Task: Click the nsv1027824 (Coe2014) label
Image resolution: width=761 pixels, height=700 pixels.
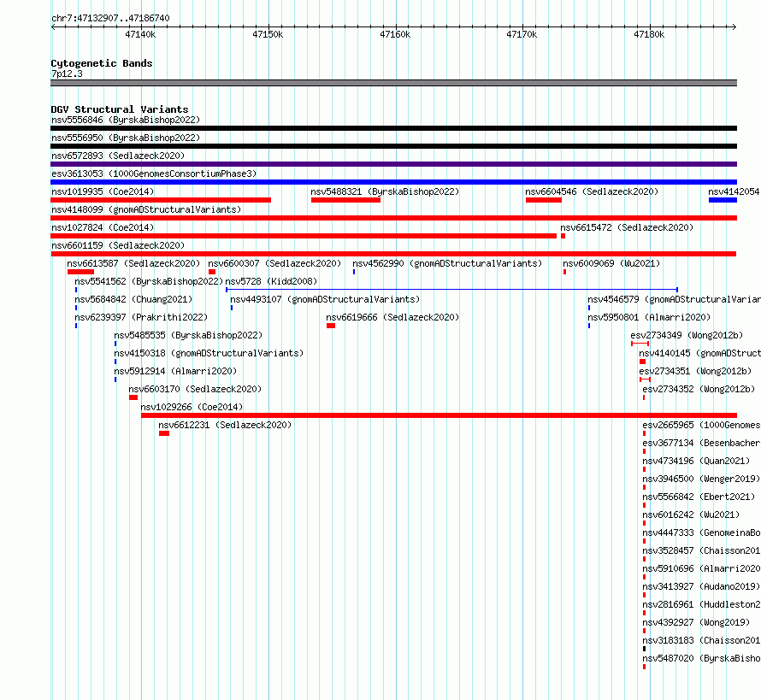Action: (x=103, y=227)
